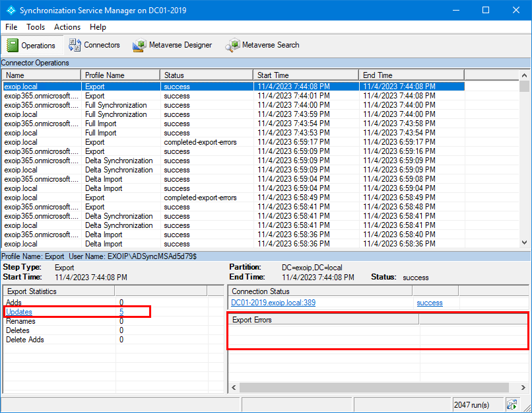Click the application icon in title bar
Viewport: 532px width, 413px height.
point(10,11)
